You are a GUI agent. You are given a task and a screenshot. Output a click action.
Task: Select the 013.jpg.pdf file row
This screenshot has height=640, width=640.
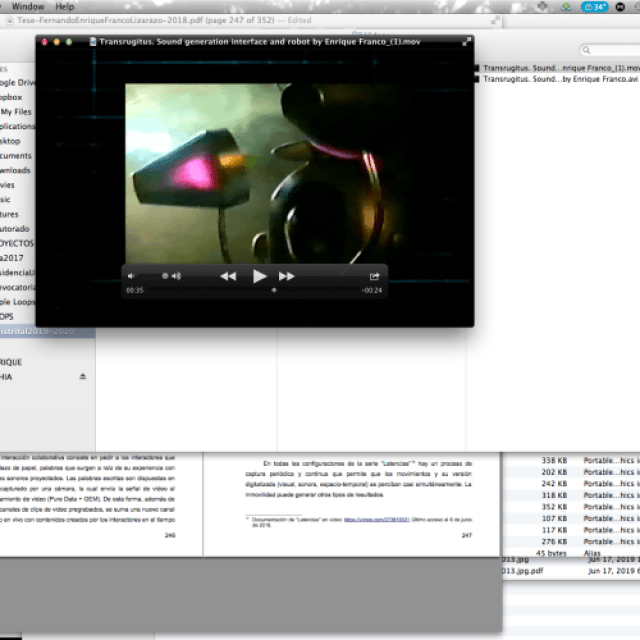click(x=571, y=571)
